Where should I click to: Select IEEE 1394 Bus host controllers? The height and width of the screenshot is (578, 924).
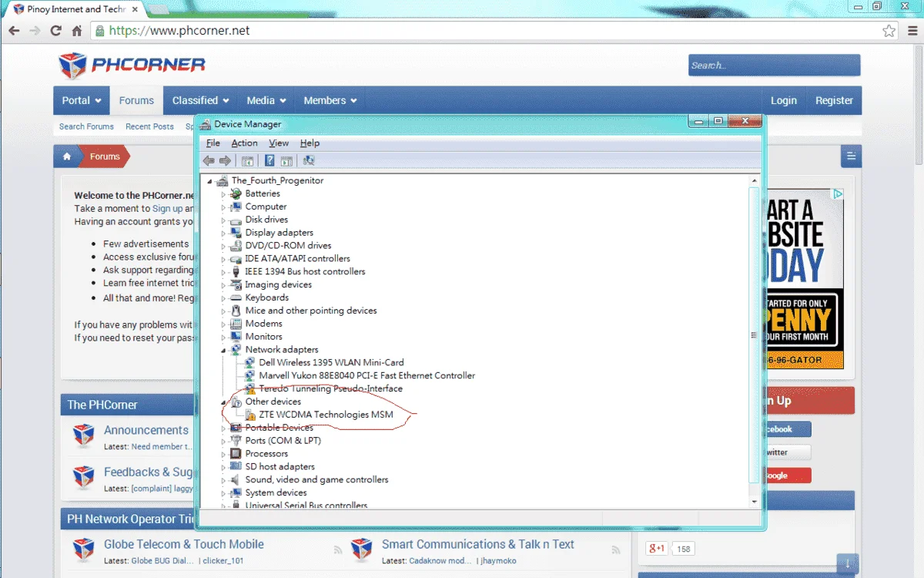pyautogui.click(x=305, y=272)
